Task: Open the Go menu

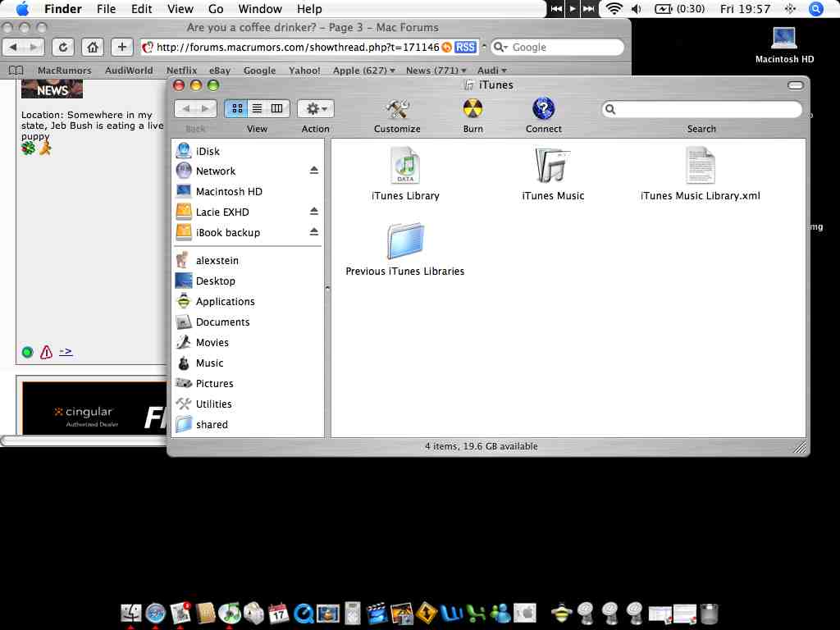Action: coord(216,8)
